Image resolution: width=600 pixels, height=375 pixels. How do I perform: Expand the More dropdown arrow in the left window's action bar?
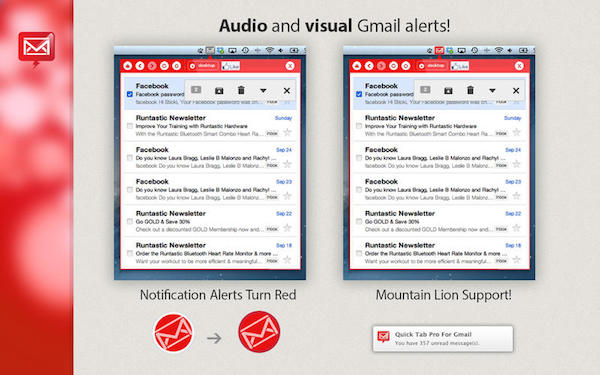[263, 91]
